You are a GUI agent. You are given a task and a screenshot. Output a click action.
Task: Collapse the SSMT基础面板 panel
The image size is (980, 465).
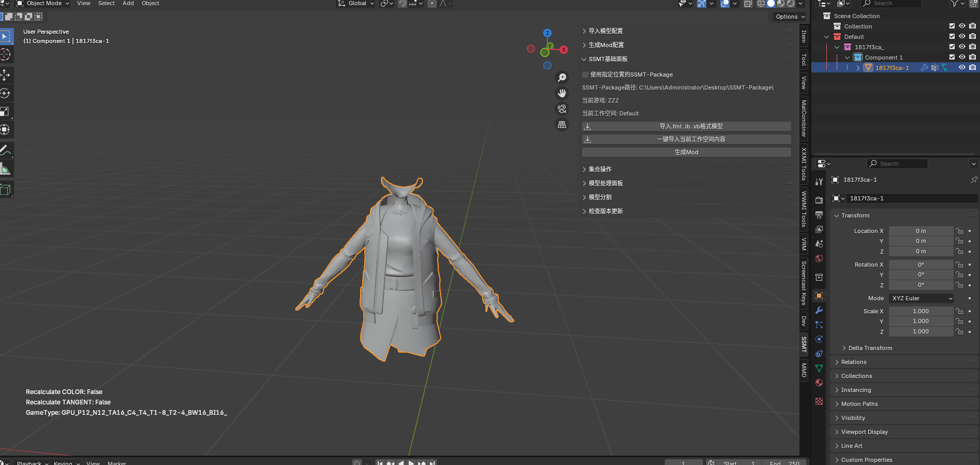point(607,59)
